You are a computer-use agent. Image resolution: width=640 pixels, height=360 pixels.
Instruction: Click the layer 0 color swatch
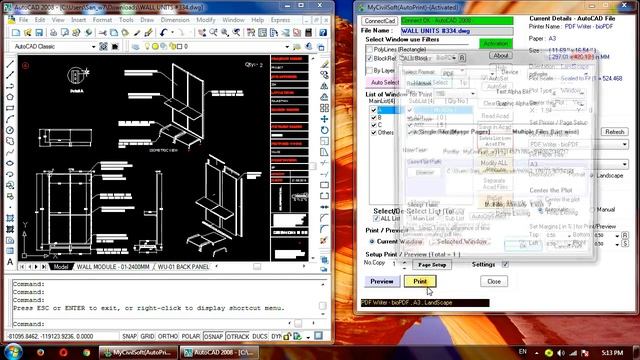tap(179, 47)
